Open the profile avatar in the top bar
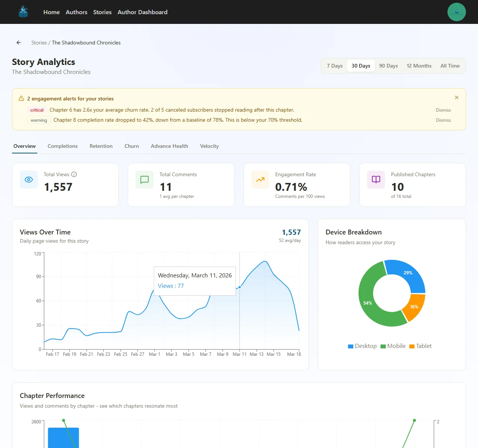Image resolution: width=478 pixels, height=448 pixels. coord(456,12)
